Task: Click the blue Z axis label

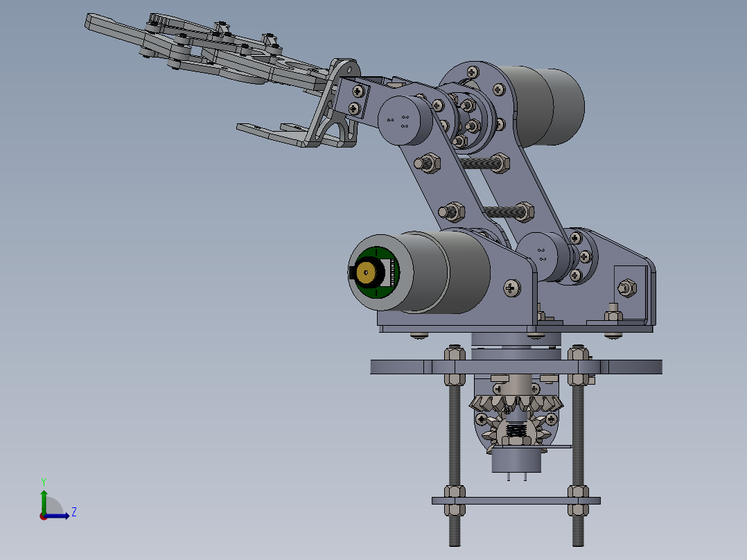Action: (x=73, y=511)
